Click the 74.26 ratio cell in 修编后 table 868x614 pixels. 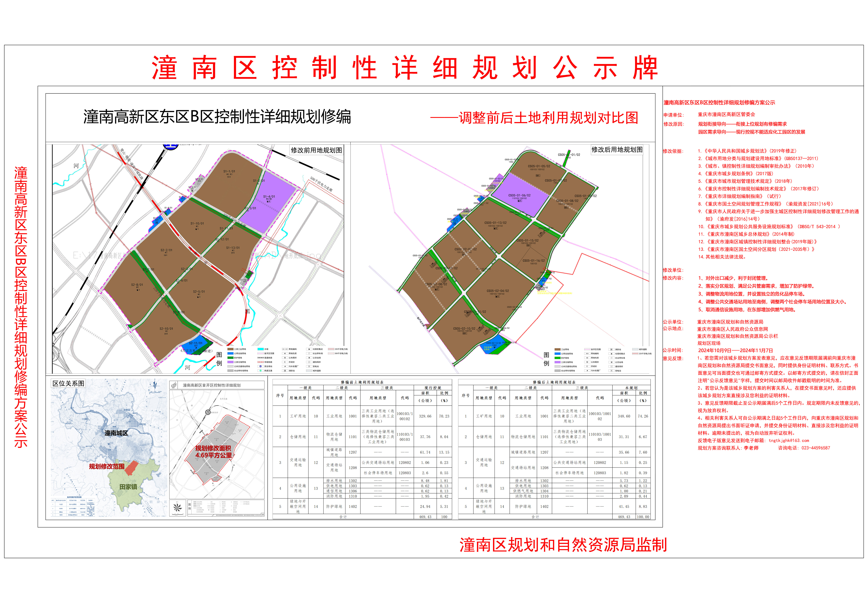643,416
